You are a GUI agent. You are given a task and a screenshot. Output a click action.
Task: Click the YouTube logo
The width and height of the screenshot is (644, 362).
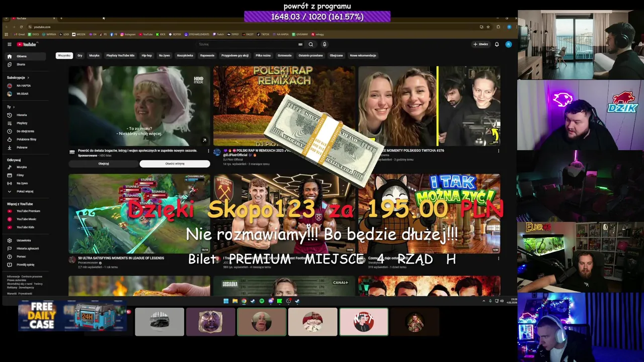26,44
